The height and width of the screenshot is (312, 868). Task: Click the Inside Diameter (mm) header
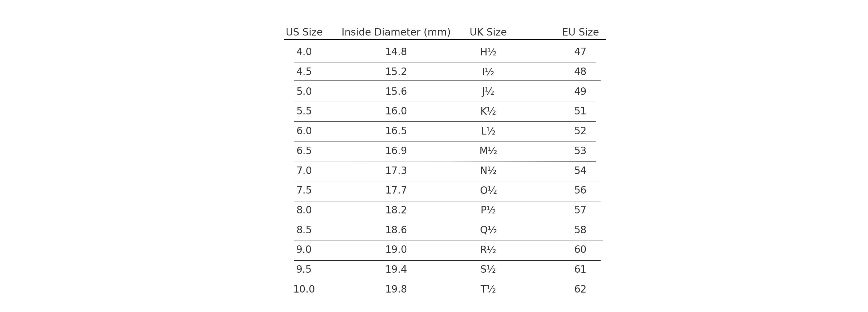pos(396,32)
